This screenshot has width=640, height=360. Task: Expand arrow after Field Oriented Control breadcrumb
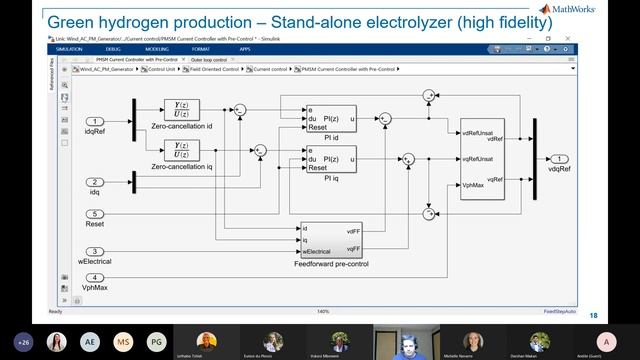point(242,69)
